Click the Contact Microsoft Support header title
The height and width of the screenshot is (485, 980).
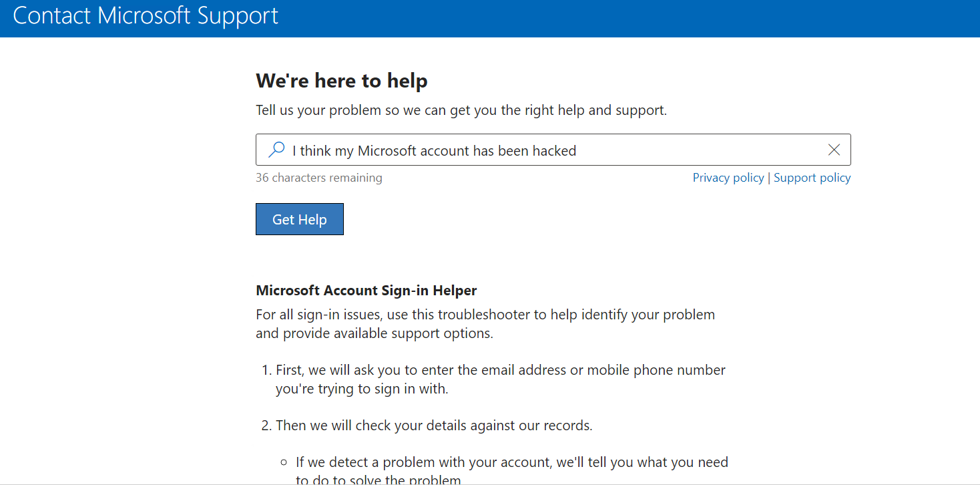146,16
